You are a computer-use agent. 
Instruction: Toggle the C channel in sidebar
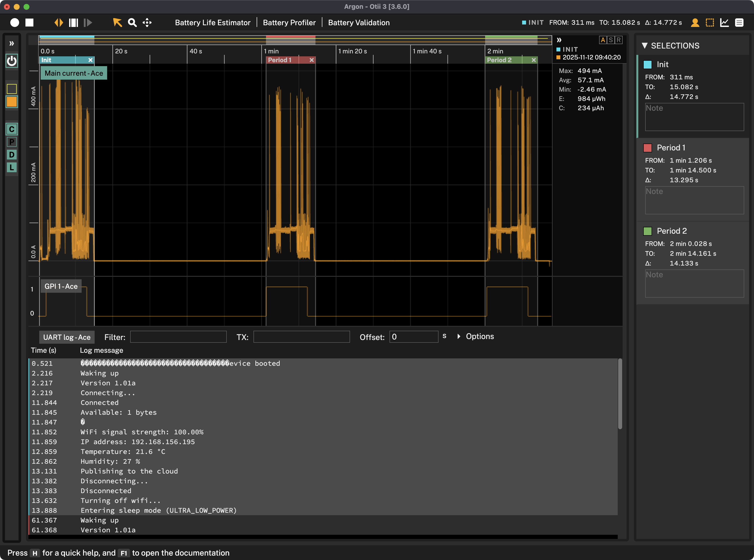[12, 129]
